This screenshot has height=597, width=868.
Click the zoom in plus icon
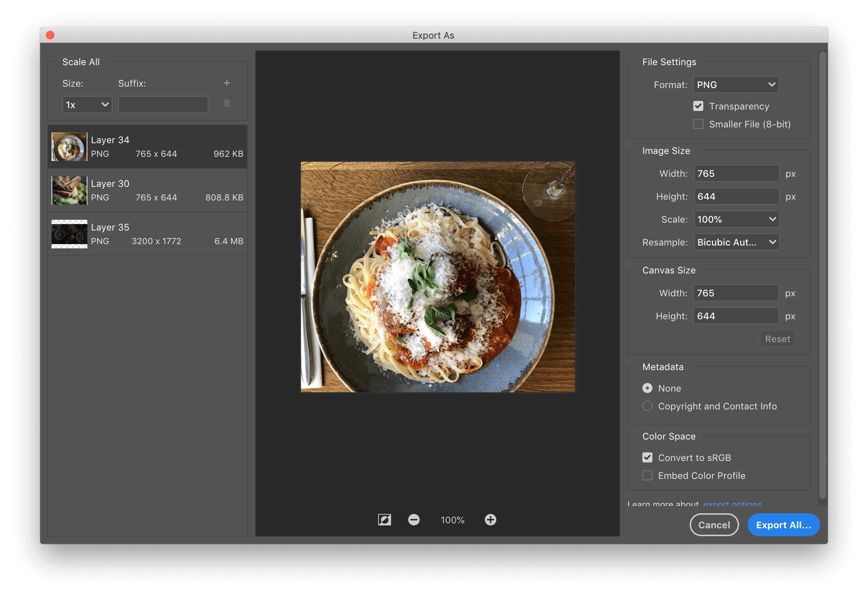pos(490,520)
